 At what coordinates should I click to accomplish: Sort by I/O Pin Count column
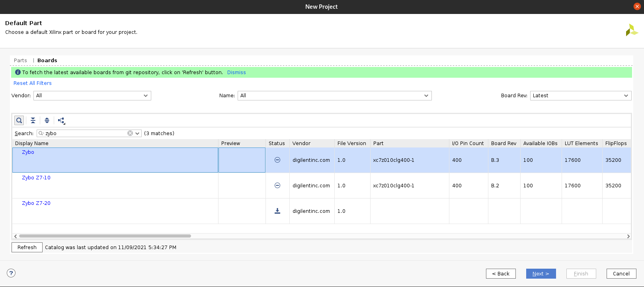pos(468,143)
